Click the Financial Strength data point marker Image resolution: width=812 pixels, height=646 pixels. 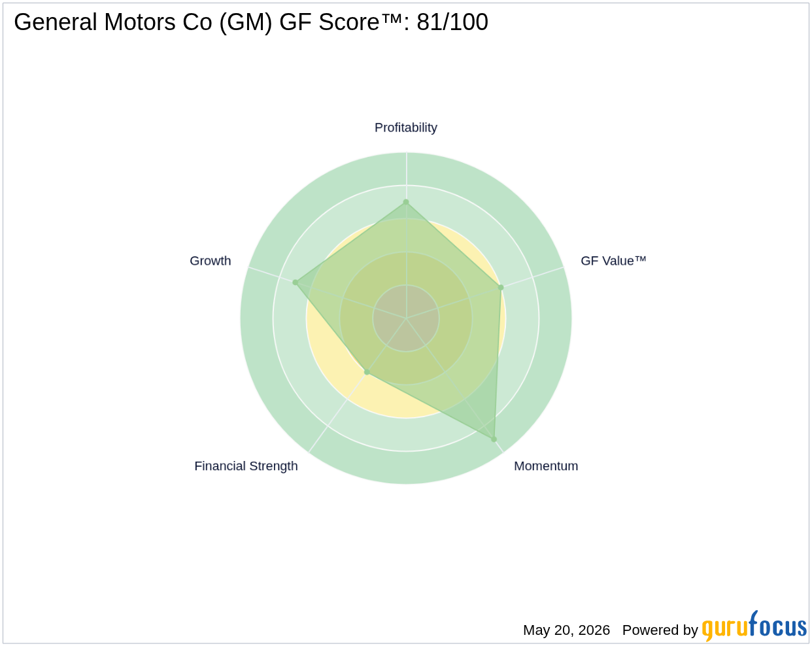pyautogui.click(x=367, y=372)
